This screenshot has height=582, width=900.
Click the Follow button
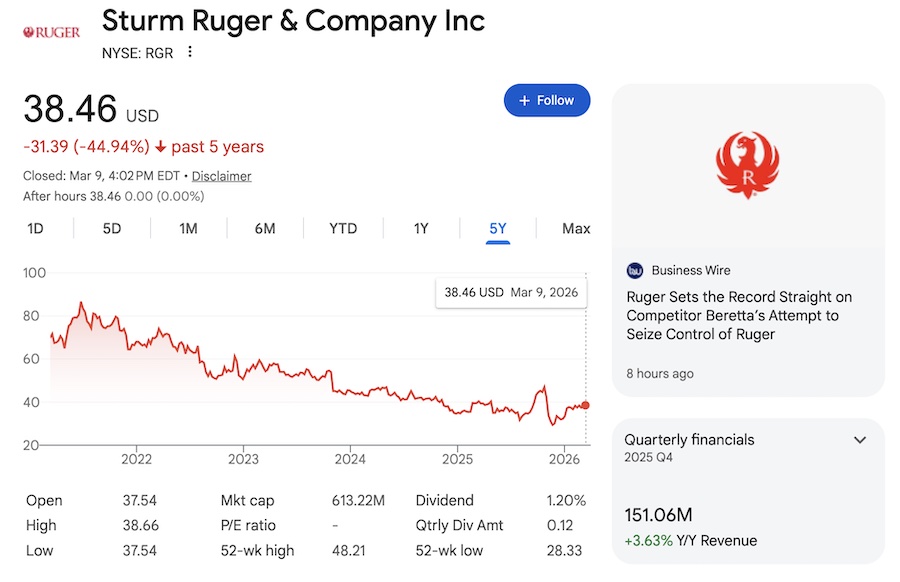click(x=546, y=100)
